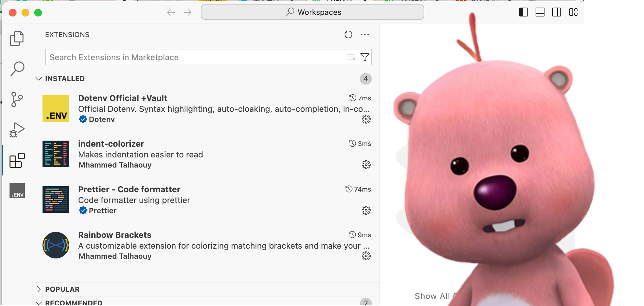Open the Run and Debug view
Image resolution: width=644 pixels, height=306 pixels.
pyautogui.click(x=17, y=130)
